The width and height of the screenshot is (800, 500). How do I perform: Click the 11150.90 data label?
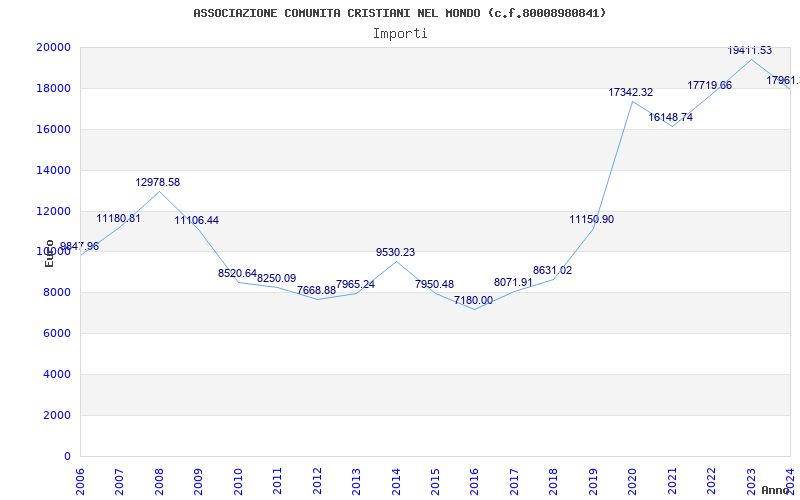click(x=592, y=219)
